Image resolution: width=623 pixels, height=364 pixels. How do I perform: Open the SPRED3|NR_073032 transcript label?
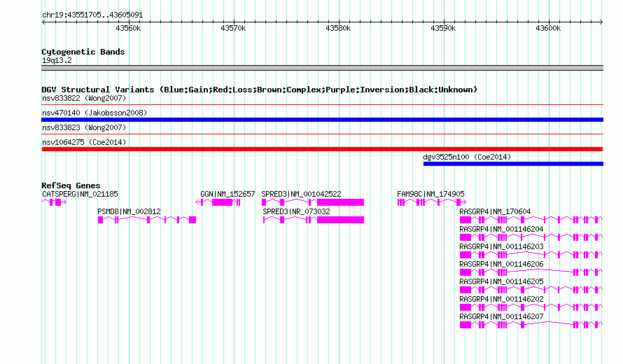[296, 211]
